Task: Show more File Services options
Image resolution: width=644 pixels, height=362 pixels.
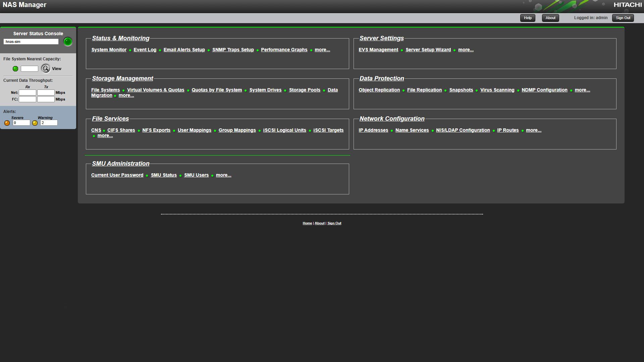Action: [x=105, y=135]
